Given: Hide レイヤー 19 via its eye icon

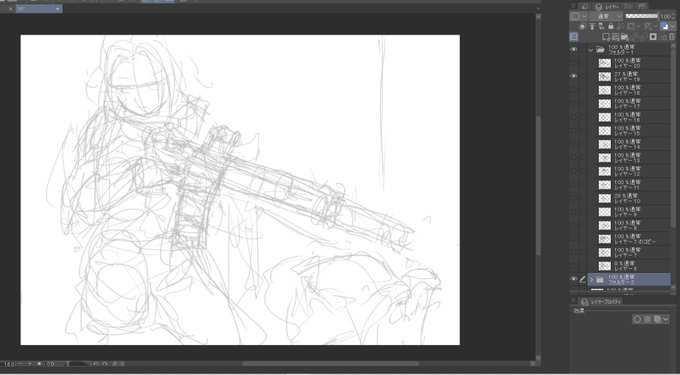Looking at the screenshot, I should pos(573,76).
